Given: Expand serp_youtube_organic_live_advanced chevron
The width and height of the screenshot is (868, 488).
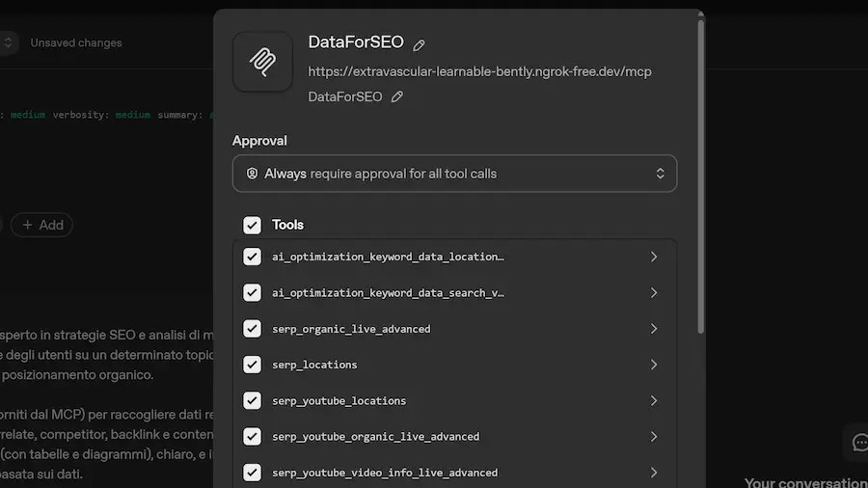Looking at the screenshot, I should [x=653, y=436].
